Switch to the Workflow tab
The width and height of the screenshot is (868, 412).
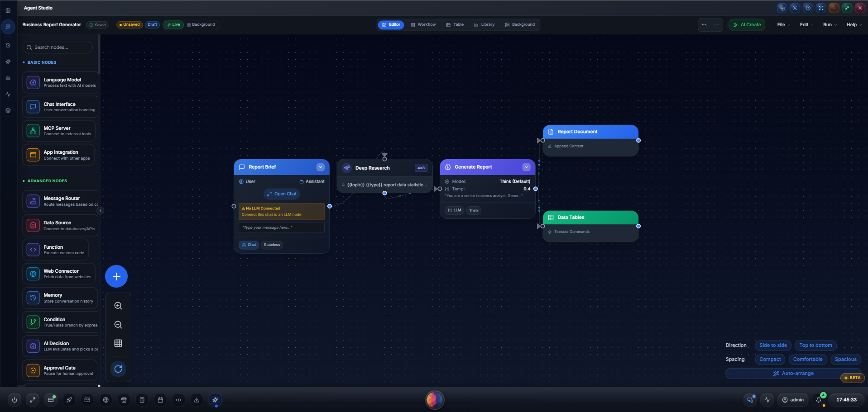[423, 25]
